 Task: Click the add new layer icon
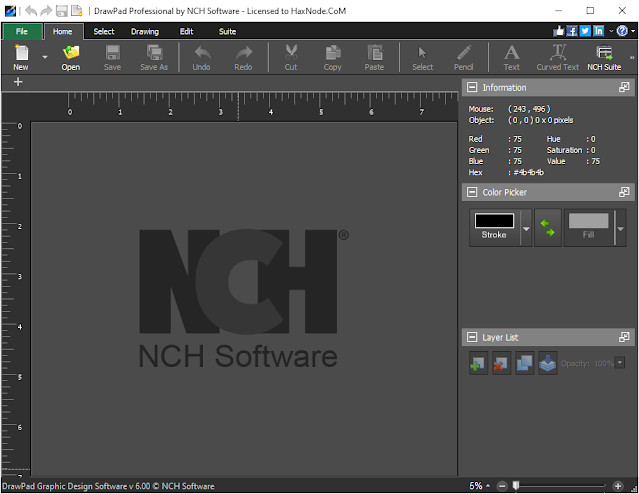478,363
